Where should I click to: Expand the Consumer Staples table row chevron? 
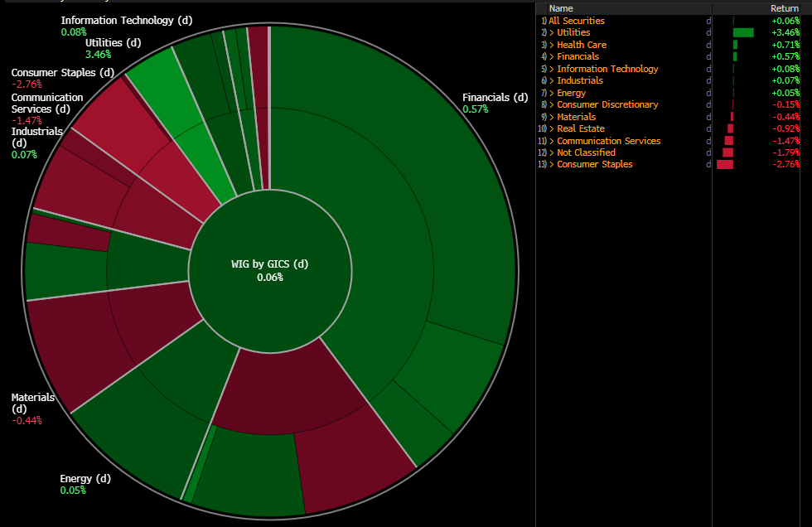pyautogui.click(x=551, y=164)
